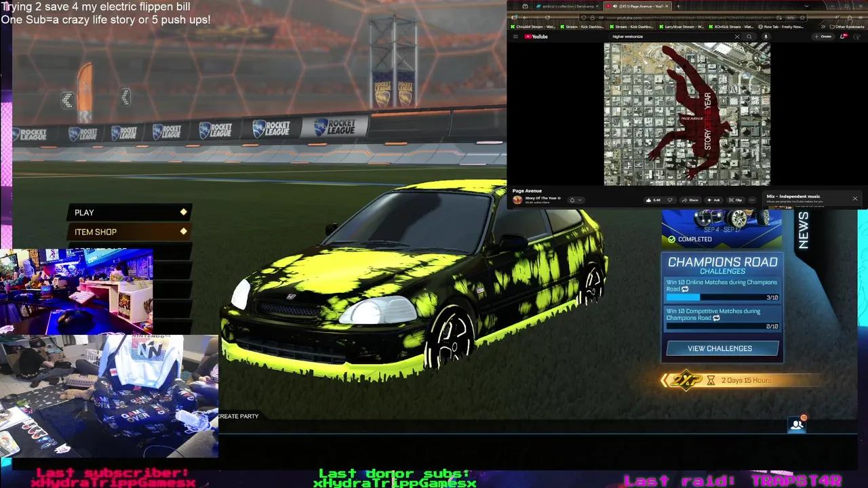Open the ITEM SHOP menu entry
This screenshot has height=488, width=868.
click(129, 232)
